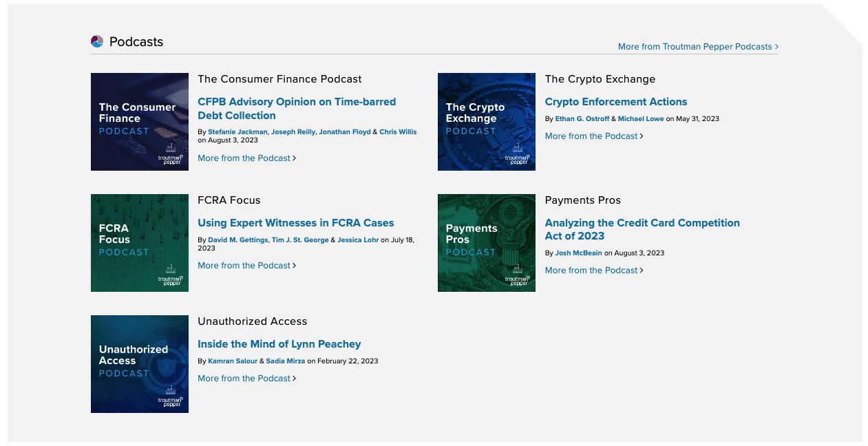Select the Payments Pros Podcast thumbnail

[487, 243]
